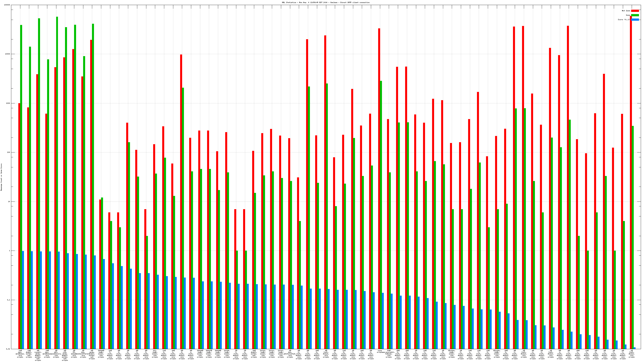Click the 100000 y-axis tick label
The height and width of the screenshot is (362, 644).
(x=7, y=5)
